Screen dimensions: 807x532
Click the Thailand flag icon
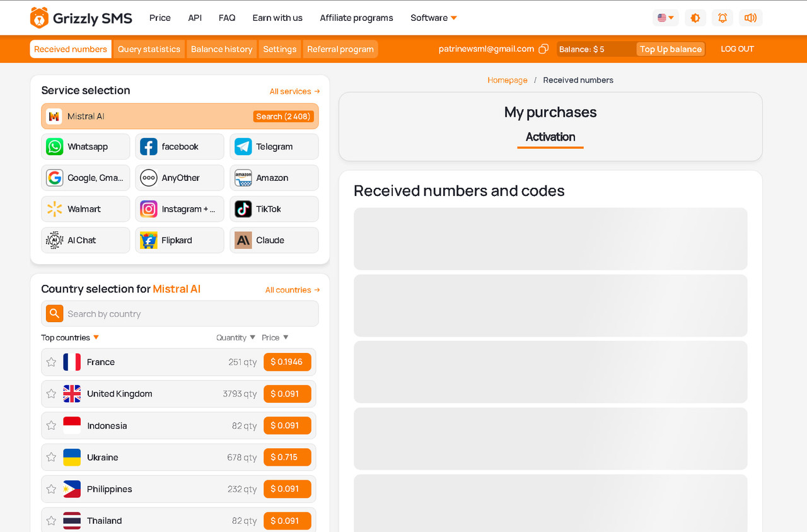click(x=72, y=521)
